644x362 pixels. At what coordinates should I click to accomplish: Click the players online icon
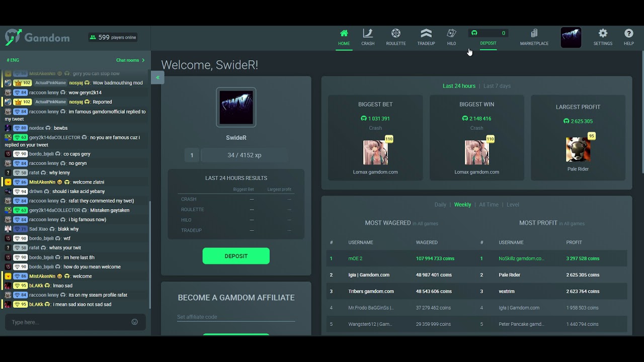(93, 37)
